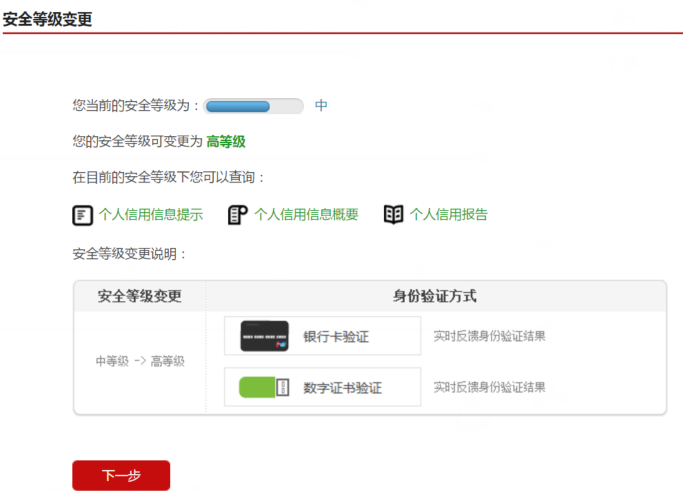Click the 高等级 green text
Viewport: 683px width, 498px height.
coord(226,142)
